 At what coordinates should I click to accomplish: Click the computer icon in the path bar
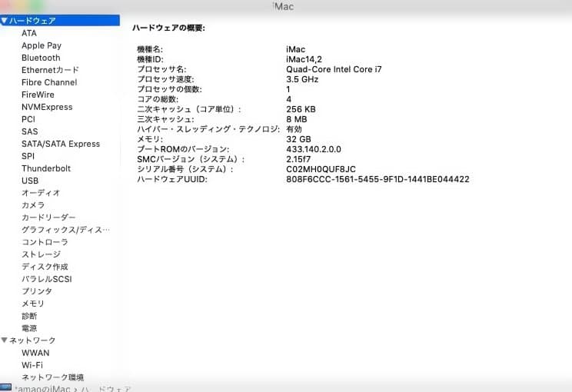6,387
